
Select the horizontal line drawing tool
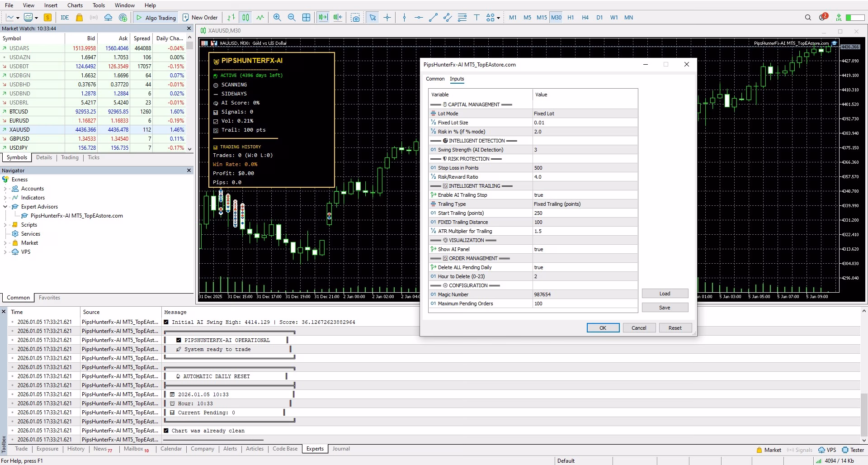click(x=419, y=18)
